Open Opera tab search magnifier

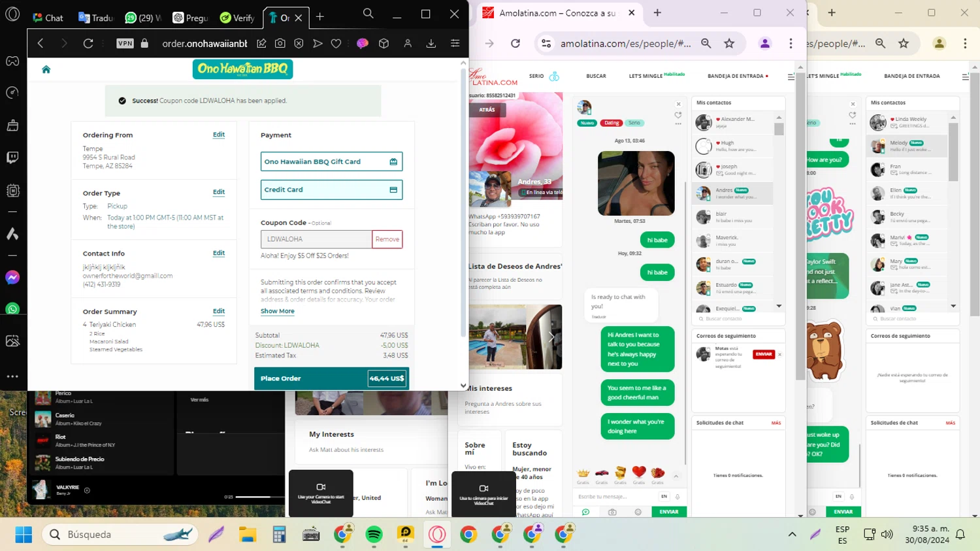pyautogui.click(x=368, y=14)
